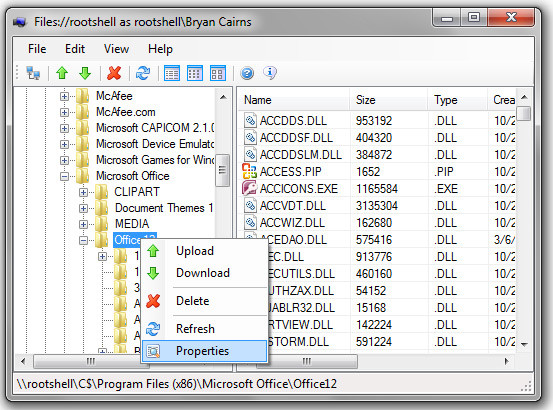Click the ACCVDT.DLL file icon

coord(250,205)
